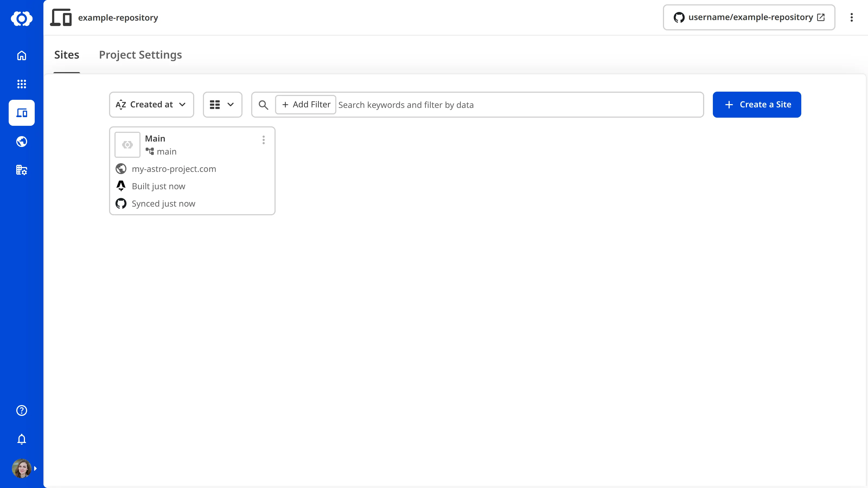Click the Create a Site button
The height and width of the screenshot is (488, 868).
pyautogui.click(x=757, y=105)
